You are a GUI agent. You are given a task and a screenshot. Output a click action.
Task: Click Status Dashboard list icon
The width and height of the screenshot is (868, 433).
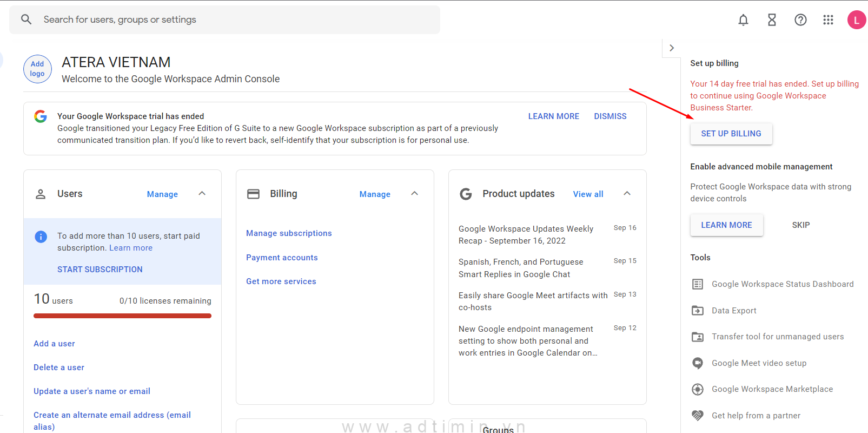(x=698, y=284)
